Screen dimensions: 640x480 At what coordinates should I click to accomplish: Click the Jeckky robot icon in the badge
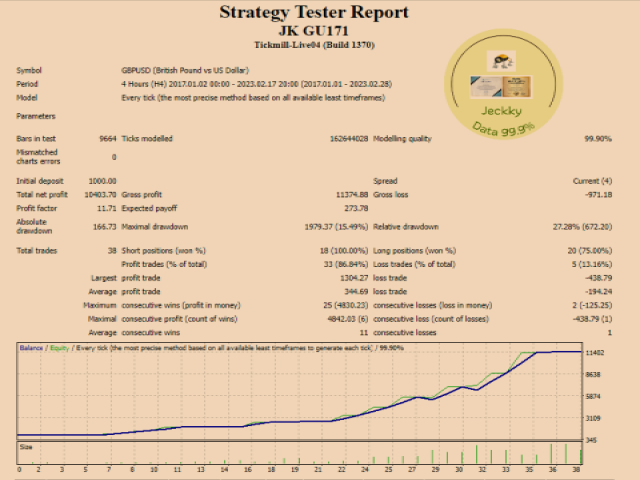(501, 61)
